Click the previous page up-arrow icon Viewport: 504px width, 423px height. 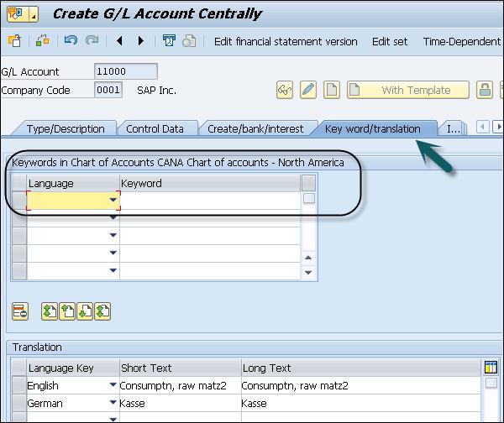67,311
